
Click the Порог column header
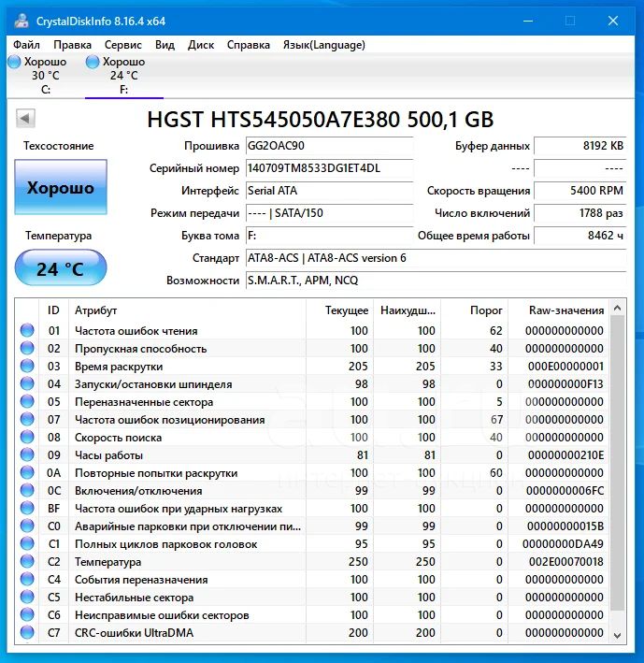475,310
